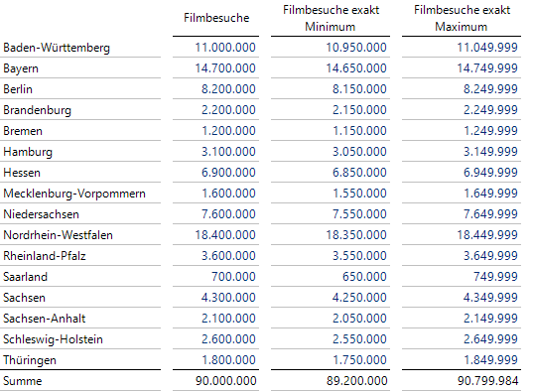Click the Berlin row label
Viewport: 533px width, 392px height.
tap(18, 89)
